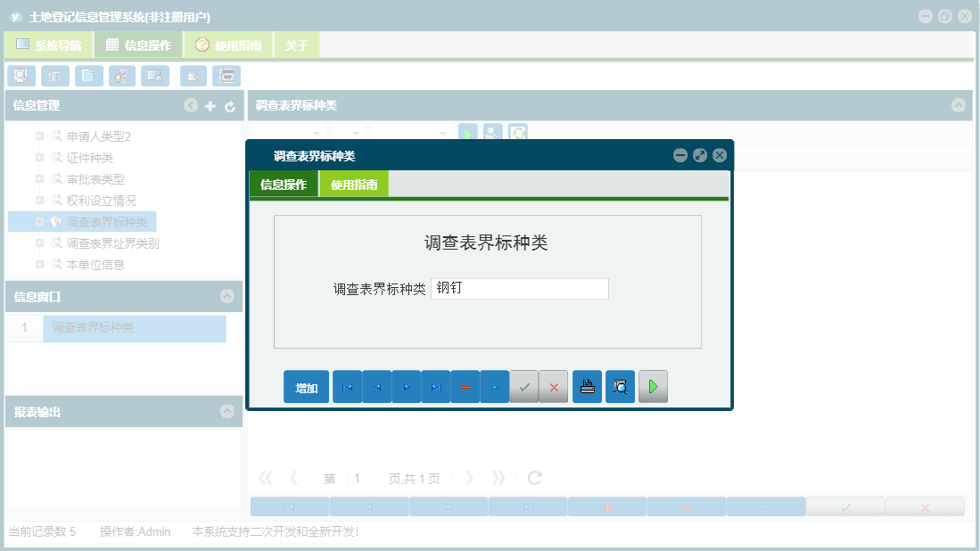The height and width of the screenshot is (551, 980).
Task: Click the add (+) icon on 信息管理 panel header
Action: click(x=210, y=105)
